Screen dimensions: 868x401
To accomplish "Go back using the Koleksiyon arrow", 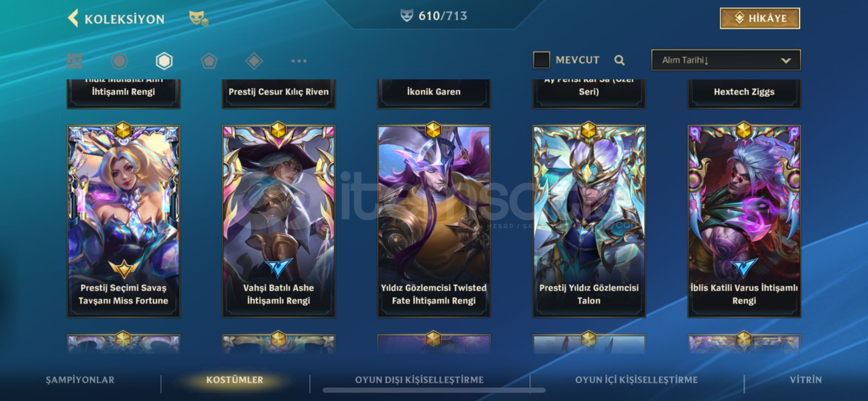I will [x=73, y=19].
